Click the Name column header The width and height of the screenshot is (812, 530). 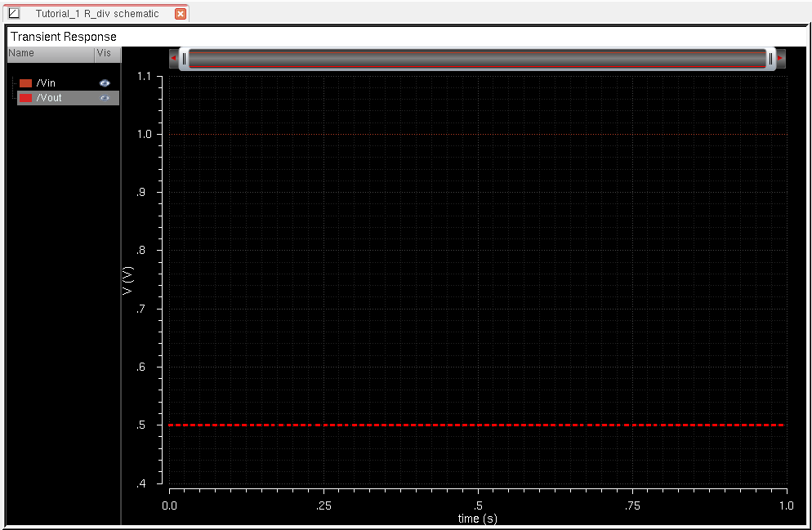[51, 54]
